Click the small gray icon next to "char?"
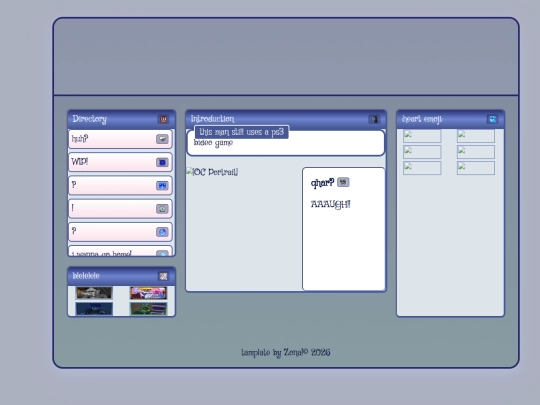The image size is (540, 405). point(343,182)
